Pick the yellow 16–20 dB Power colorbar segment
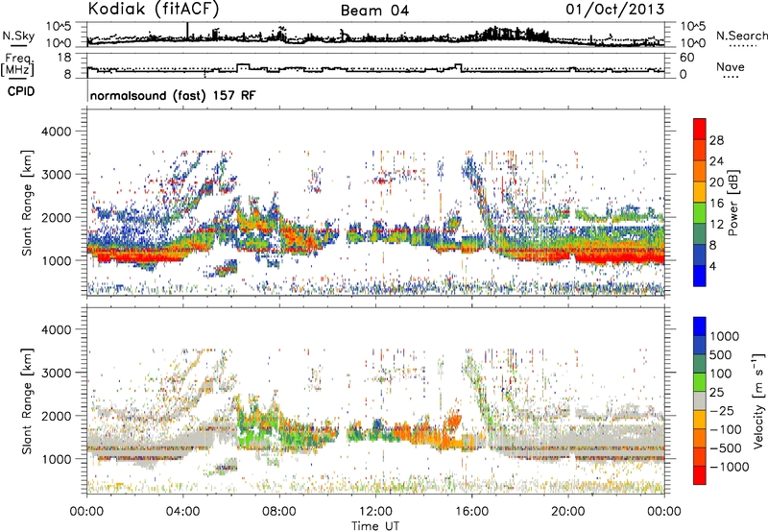 (x=700, y=192)
